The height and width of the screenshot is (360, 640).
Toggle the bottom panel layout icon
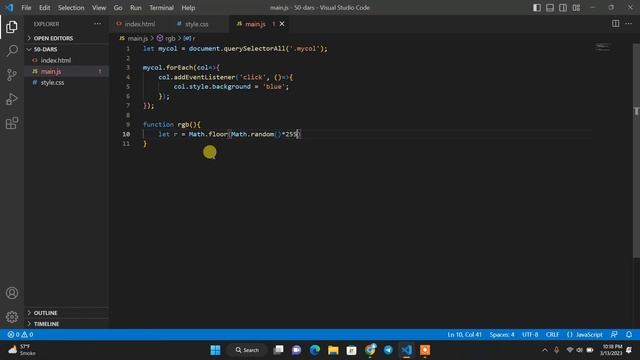point(550,8)
